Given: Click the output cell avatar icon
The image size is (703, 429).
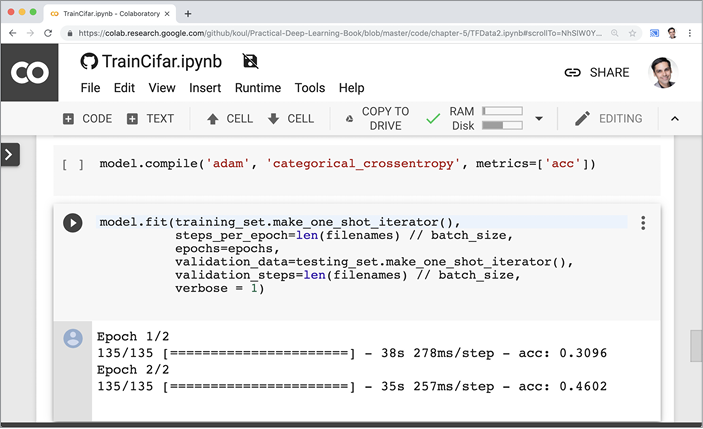Looking at the screenshot, I should click(x=73, y=338).
